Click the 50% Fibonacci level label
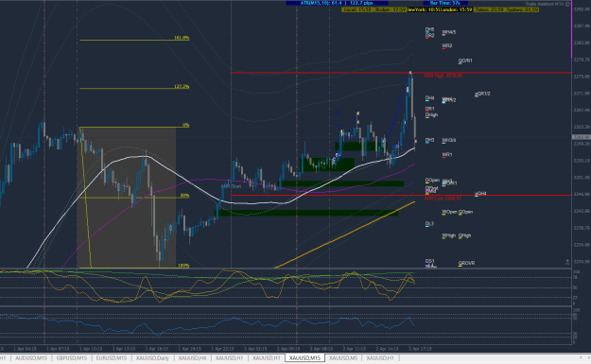This screenshot has width=591, height=364. click(184, 196)
